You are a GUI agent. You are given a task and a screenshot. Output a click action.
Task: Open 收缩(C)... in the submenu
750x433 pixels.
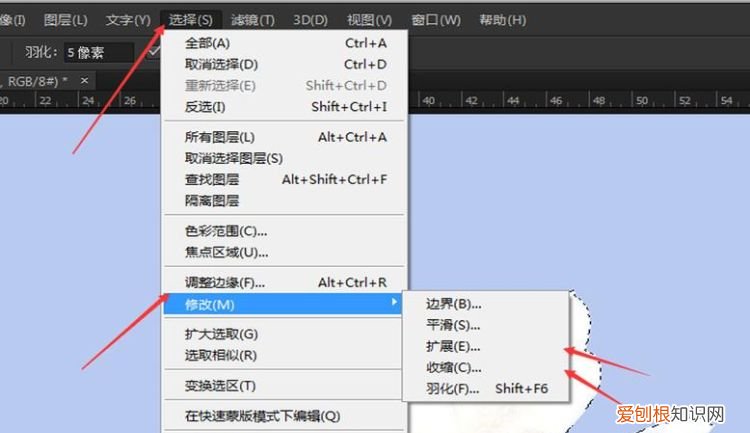(x=486, y=367)
